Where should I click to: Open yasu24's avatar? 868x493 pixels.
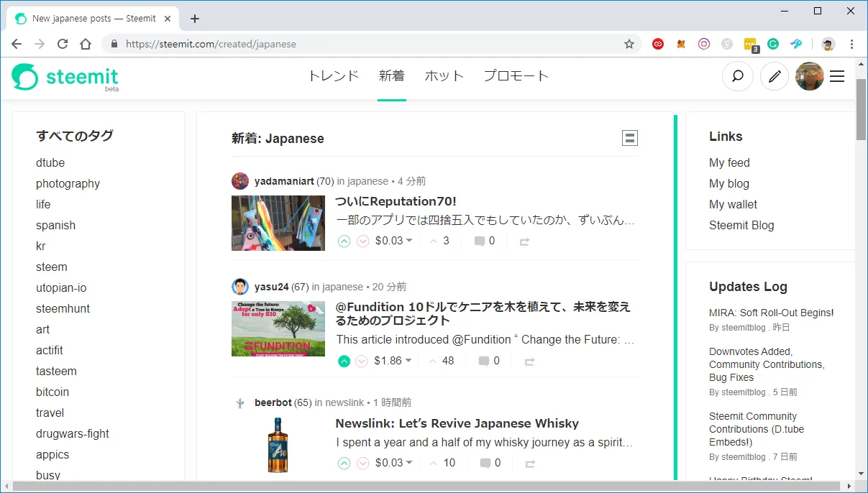(x=240, y=287)
